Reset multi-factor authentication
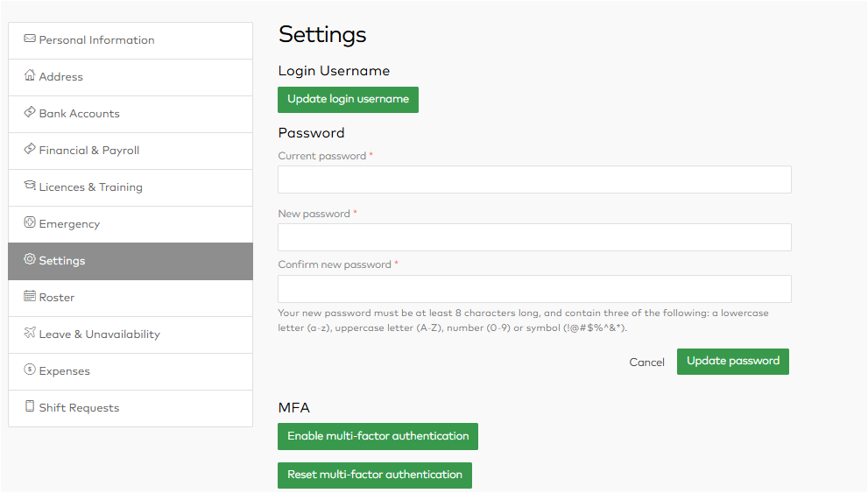Viewport: 868px width, 493px height. [375, 475]
